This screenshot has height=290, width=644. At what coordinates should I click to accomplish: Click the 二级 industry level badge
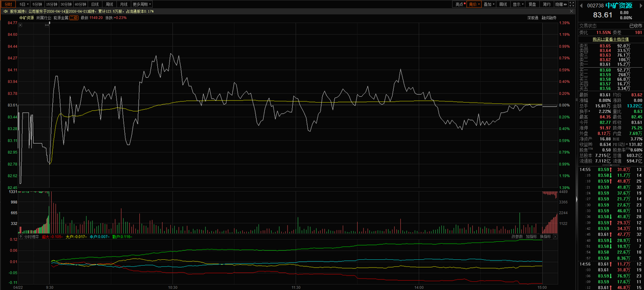coord(74,17)
